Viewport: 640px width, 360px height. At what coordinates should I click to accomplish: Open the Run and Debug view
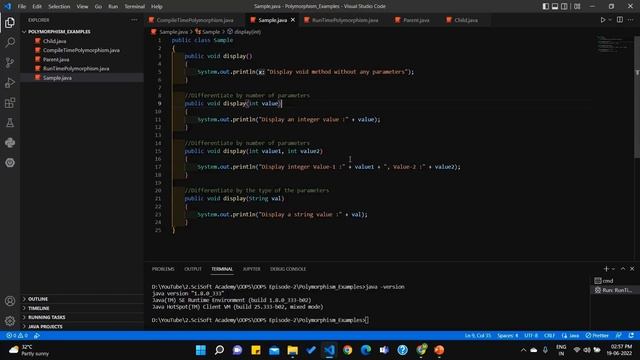(x=10, y=82)
